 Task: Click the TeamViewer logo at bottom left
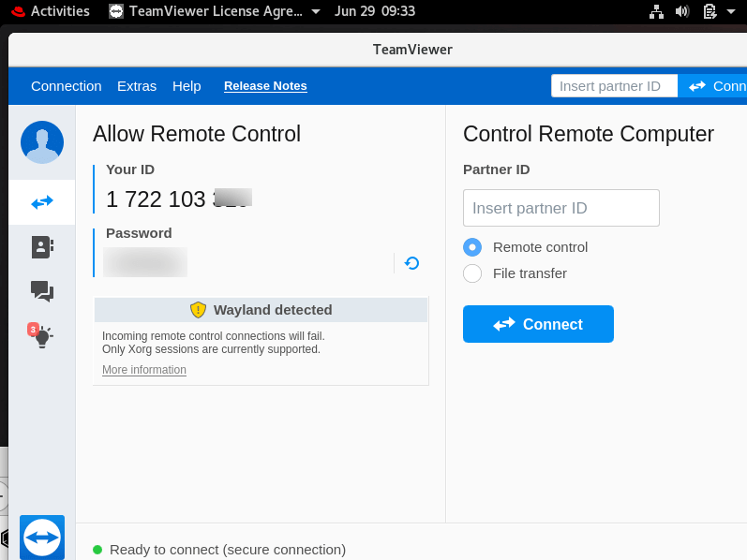click(x=42, y=538)
